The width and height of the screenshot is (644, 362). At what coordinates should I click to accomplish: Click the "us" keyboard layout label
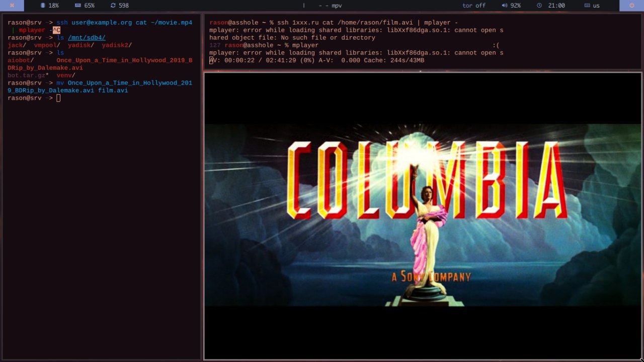(x=596, y=6)
